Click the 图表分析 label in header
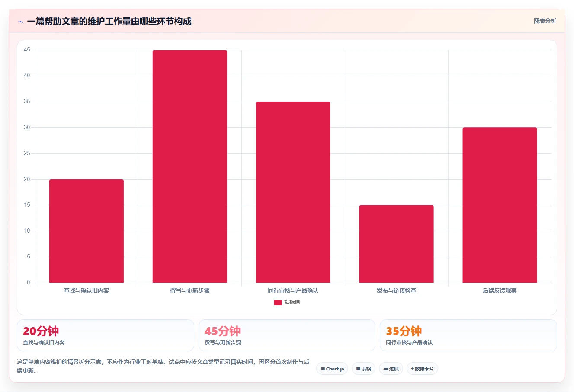574x392 pixels. 545,21
